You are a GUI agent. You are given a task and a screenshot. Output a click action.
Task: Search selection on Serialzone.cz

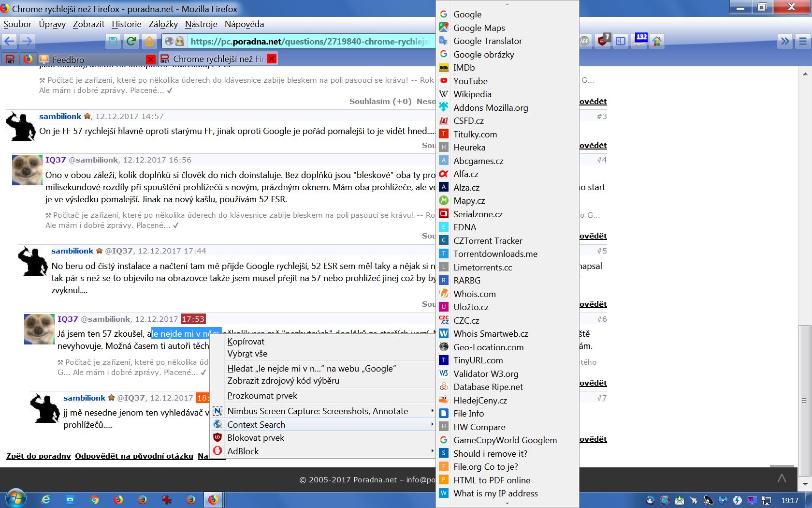507,214
